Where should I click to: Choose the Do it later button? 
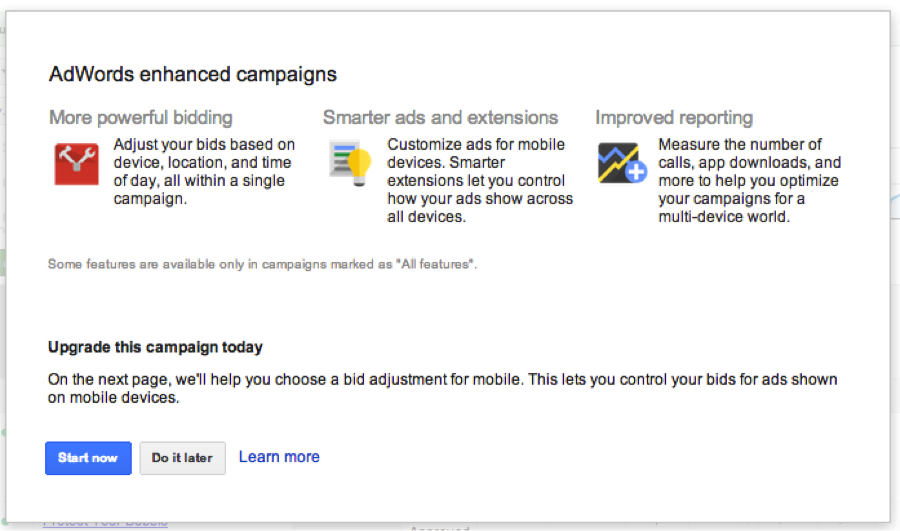[x=183, y=458]
